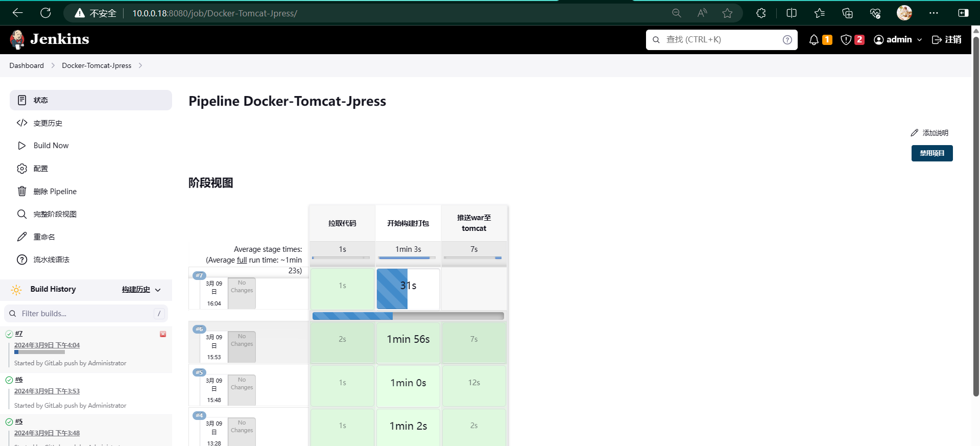Open 流水线语法 page

pos(91,260)
